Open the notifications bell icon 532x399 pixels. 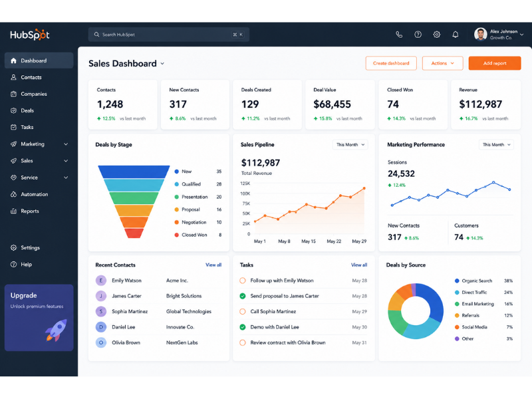click(x=456, y=35)
